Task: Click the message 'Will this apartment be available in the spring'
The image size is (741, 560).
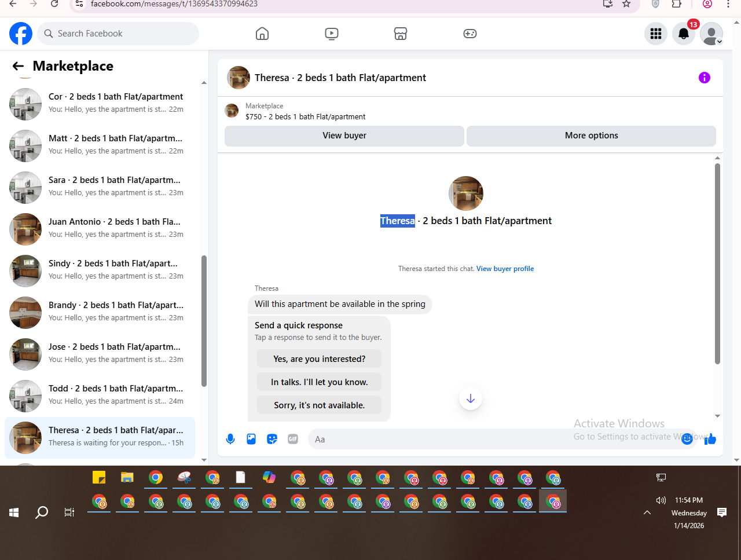Action: coord(340,304)
